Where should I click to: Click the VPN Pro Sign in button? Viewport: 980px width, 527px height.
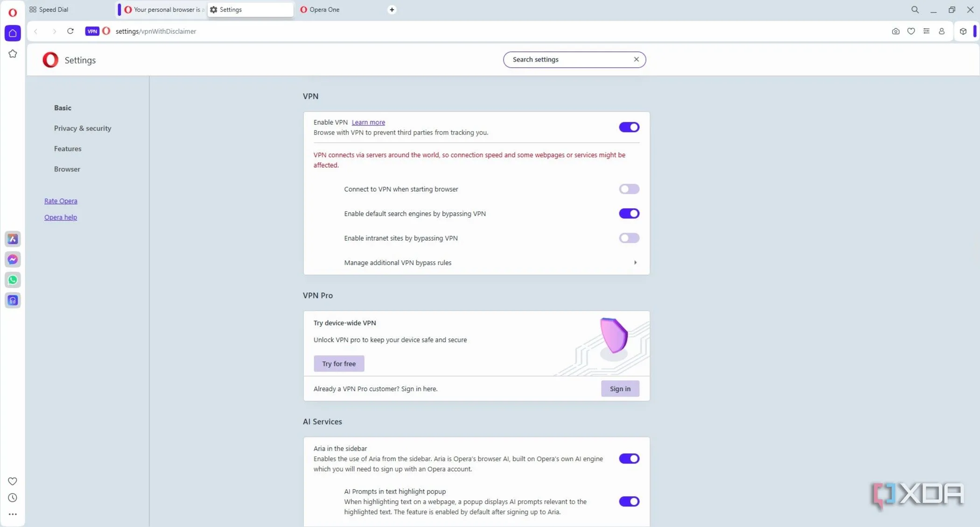[x=620, y=389]
